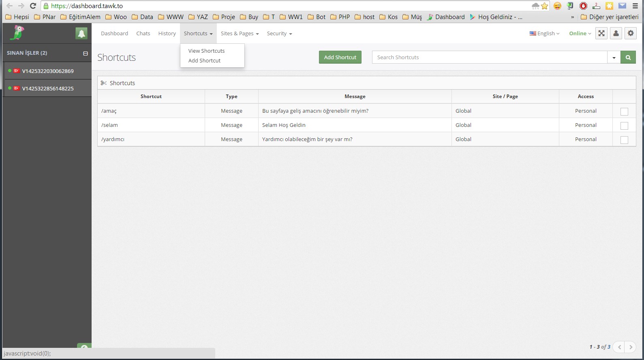644x360 pixels.
Task: Click the Search Shortcuts input field
Action: point(489,58)
